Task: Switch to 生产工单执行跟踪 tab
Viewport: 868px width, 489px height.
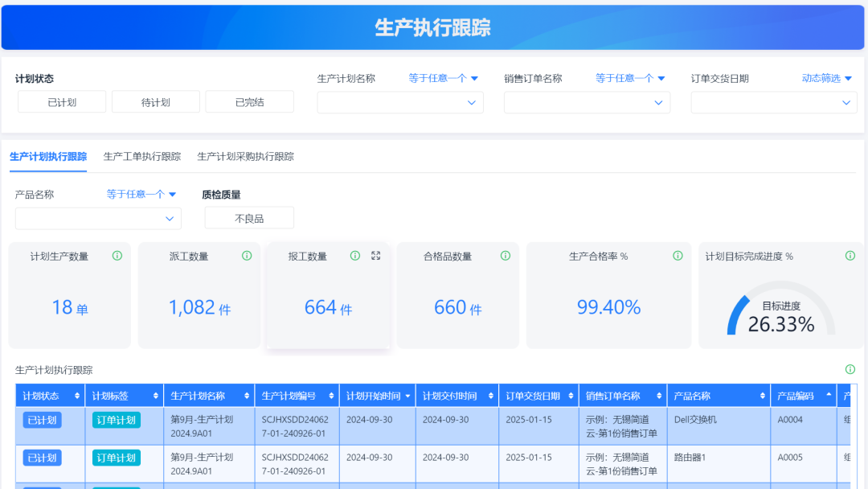Action: [x=142, y=157]
